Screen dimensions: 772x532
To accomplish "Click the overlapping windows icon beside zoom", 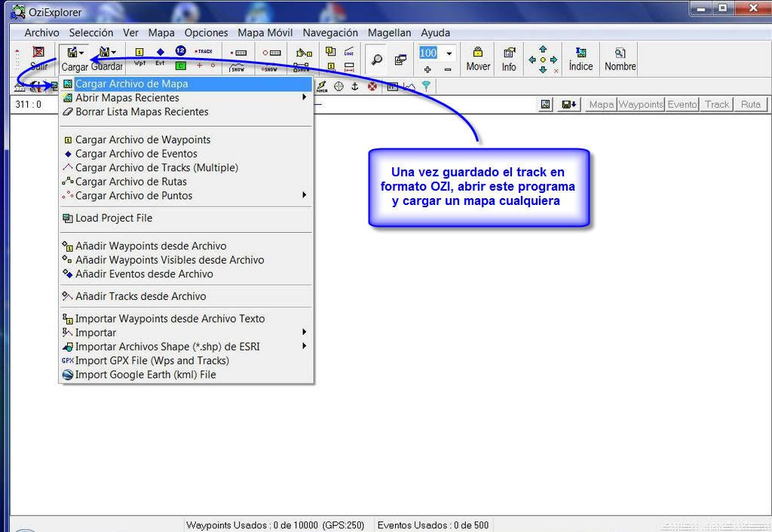I will click(400, 60).
